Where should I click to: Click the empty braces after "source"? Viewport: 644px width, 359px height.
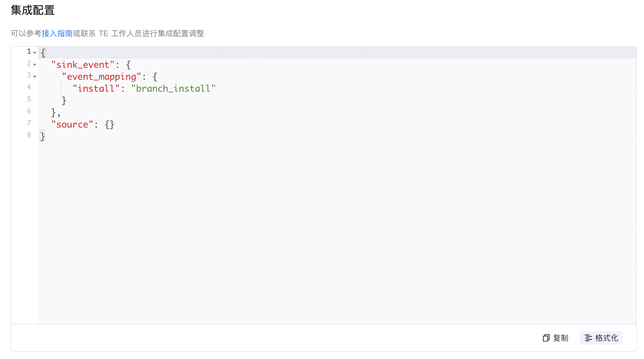click(110, 124)
